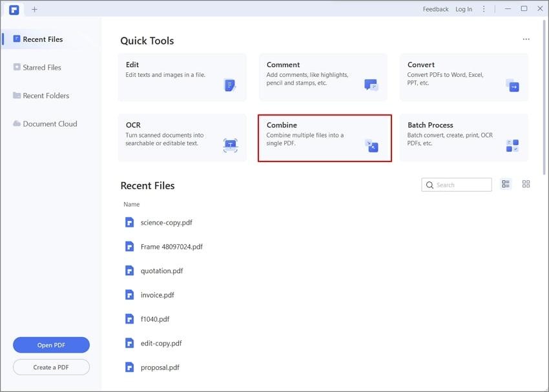Open the Comment tool via its icon
Viewport: 549px width, 392px height.
point(371,84)
